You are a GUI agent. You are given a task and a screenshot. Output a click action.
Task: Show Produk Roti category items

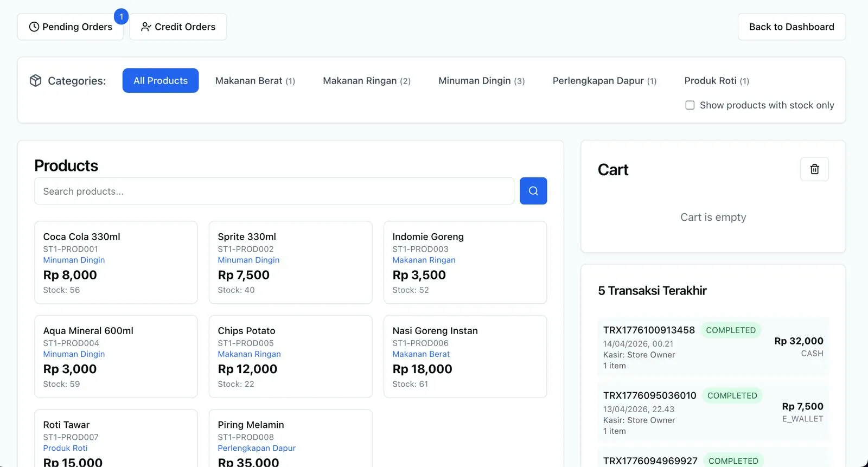pyautogui.click(x=716, y=81)
